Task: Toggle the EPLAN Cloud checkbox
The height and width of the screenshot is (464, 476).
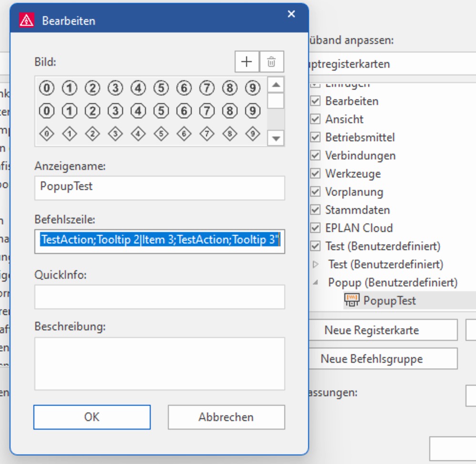Action: [x=315, y=228]
